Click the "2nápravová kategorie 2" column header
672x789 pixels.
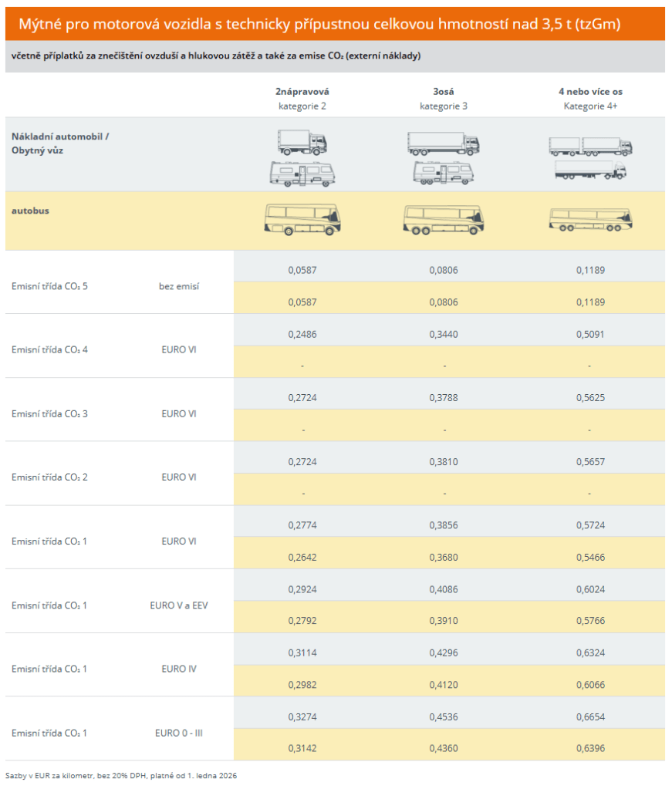click(302, 98)
